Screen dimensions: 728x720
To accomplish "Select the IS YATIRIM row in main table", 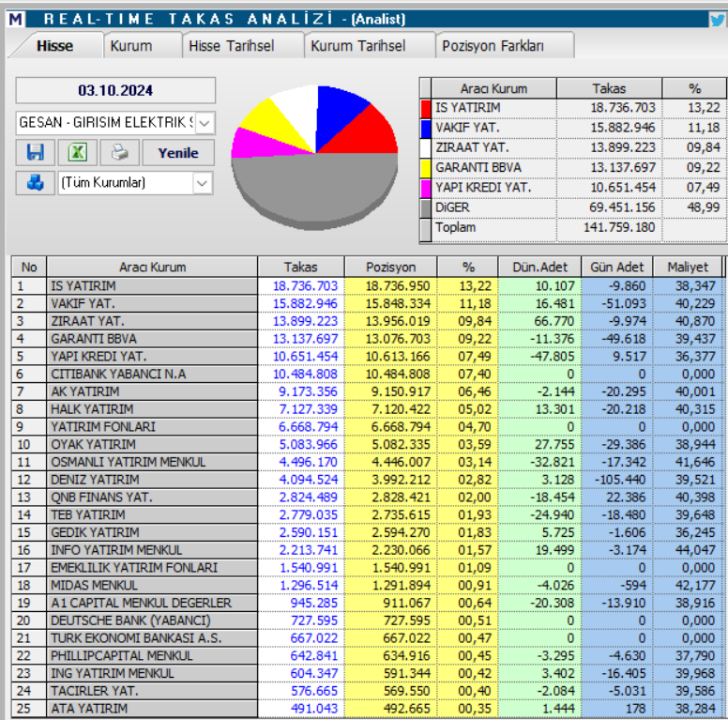I will coord(367,286).
